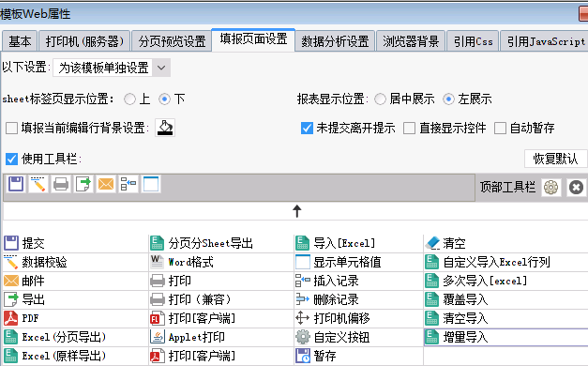Click the up arrow to add to toolbar
This screenshot has width=588, height=366.
coord(297,211)
